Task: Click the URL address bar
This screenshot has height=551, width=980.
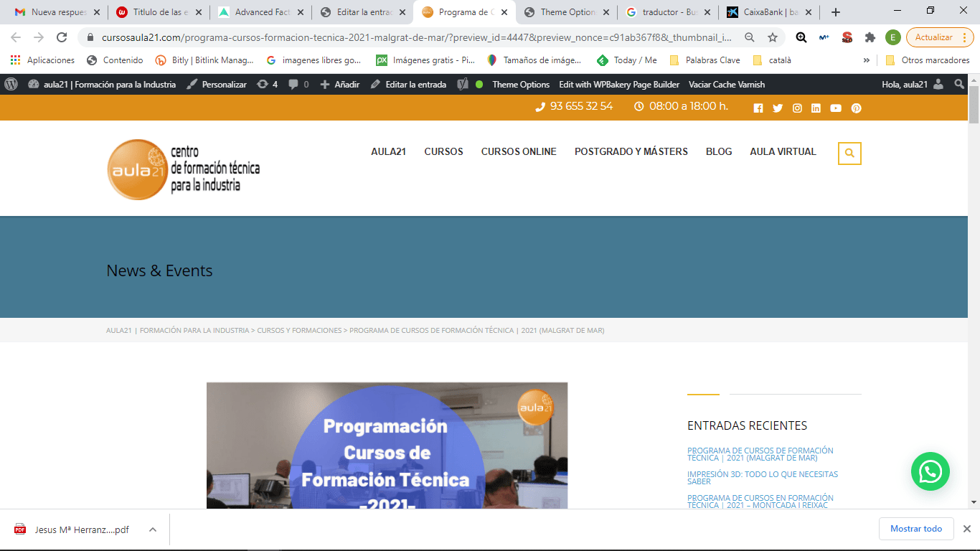Action: tap(416, 37)
